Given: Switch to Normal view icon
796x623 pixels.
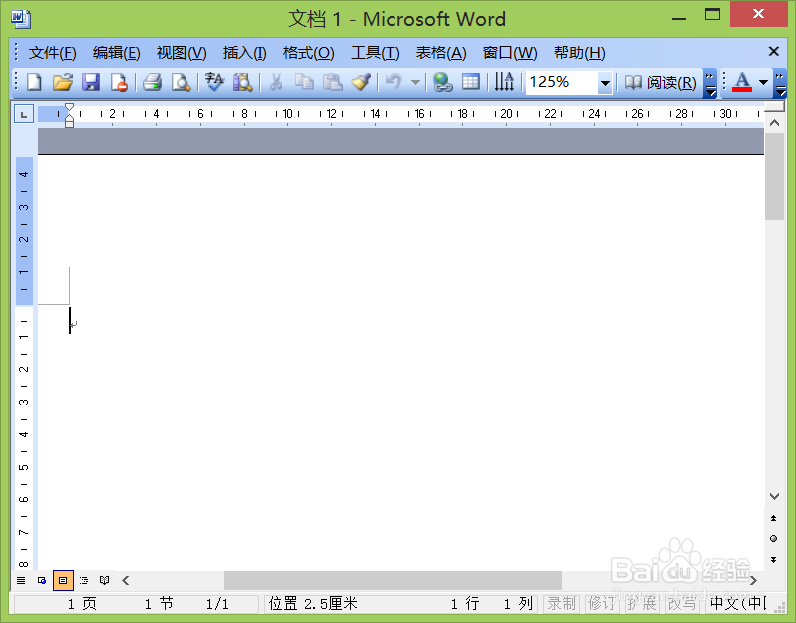Looking at the screenshot, I should (21, 580).
